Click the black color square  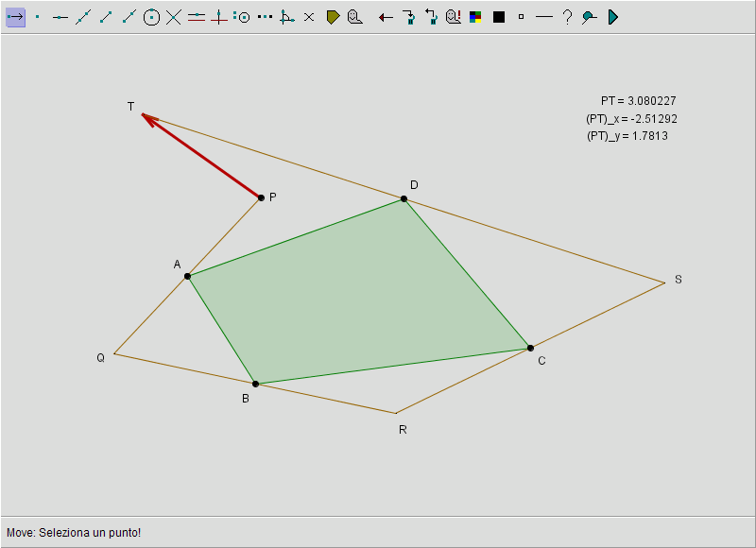click(499, 17)
